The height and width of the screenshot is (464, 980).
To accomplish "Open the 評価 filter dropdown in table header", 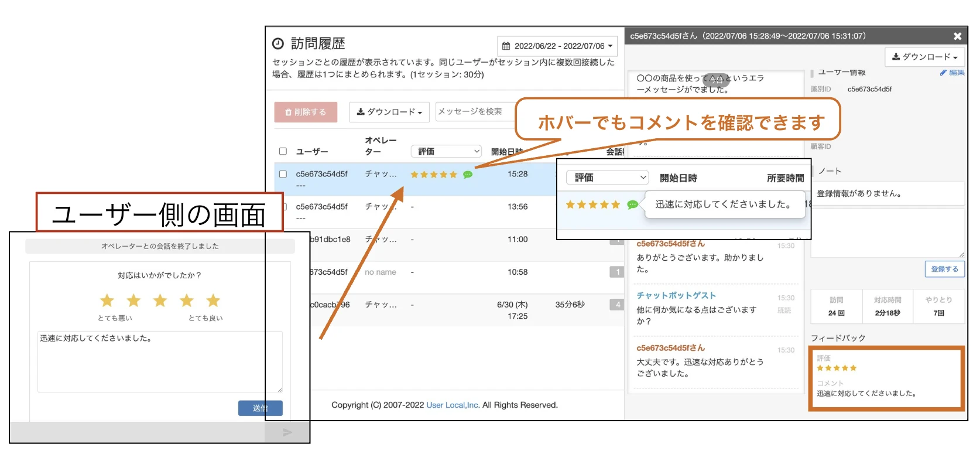I will click(446, 151).
